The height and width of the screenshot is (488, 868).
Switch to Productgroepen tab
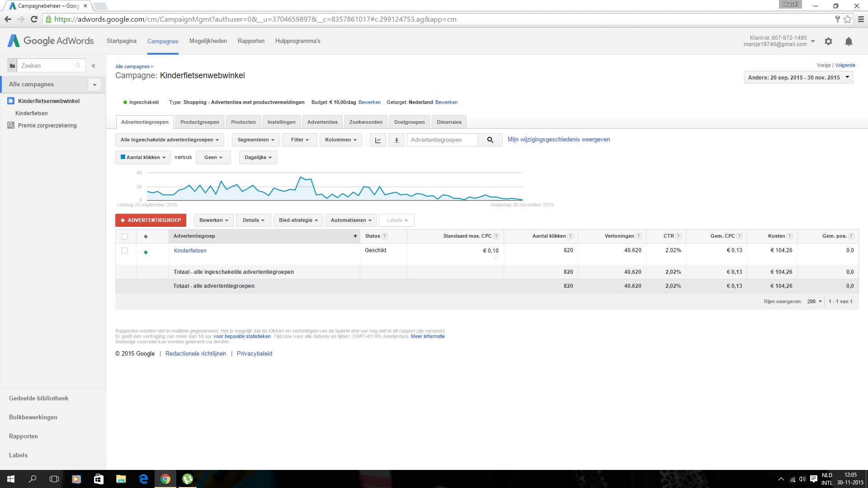[199, 122]
